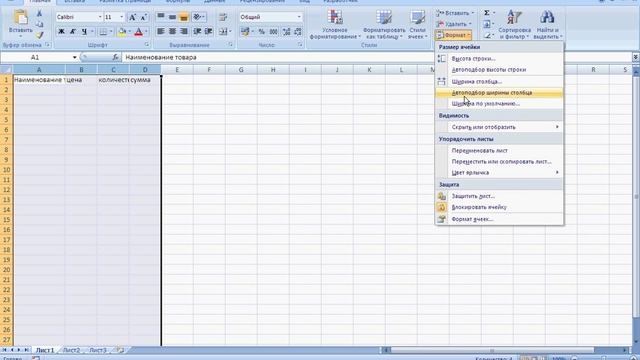Click the cell borders icon
The height and width of the screenshot is (360, 640).
(x=103, y=31)
